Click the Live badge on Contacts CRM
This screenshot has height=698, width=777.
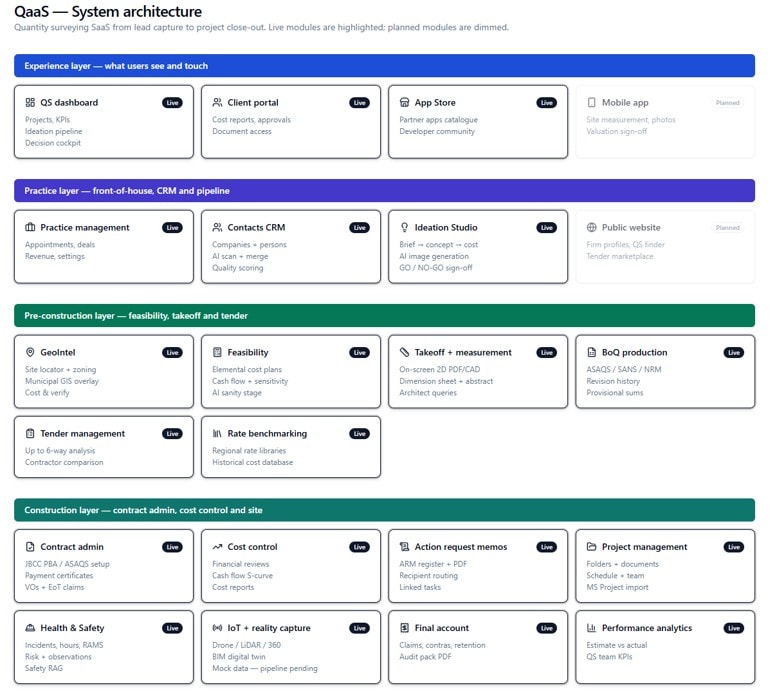359,228
